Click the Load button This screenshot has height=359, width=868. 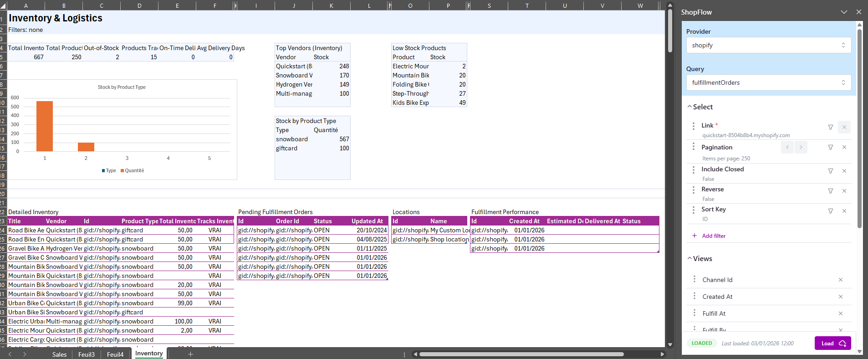[833, 343]
